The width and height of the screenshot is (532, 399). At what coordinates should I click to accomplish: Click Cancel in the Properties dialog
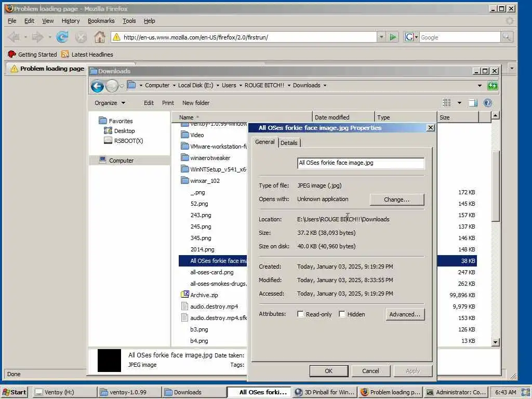tap(370, 371)
